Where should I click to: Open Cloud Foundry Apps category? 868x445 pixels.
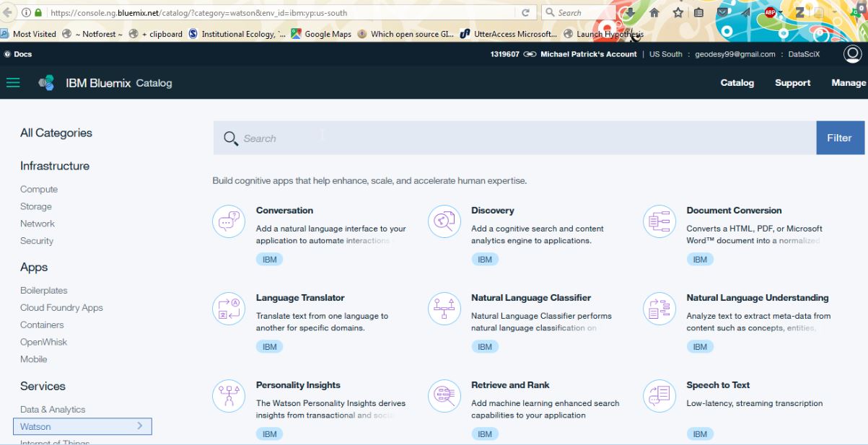click(x=61, y=307)
